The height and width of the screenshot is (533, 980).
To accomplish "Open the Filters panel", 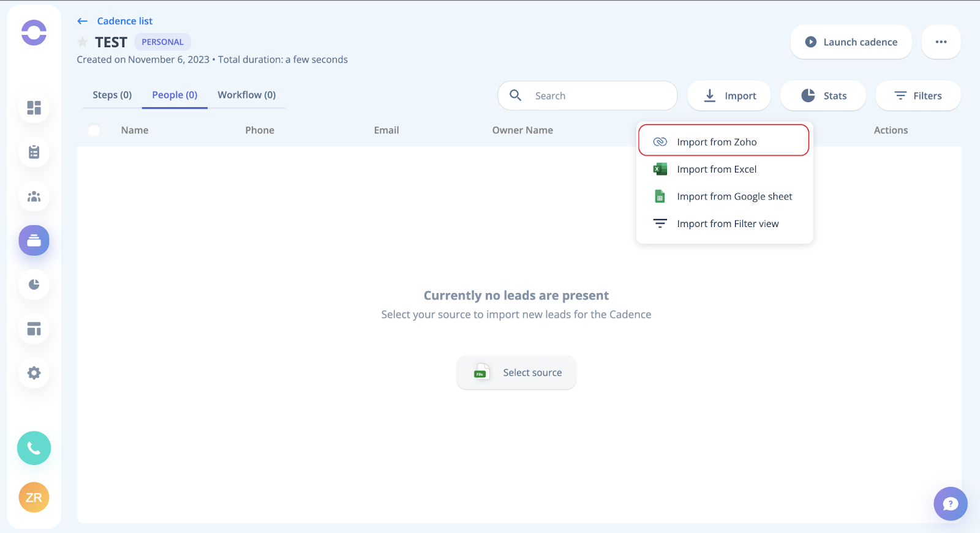I will (x=918, y=96).
